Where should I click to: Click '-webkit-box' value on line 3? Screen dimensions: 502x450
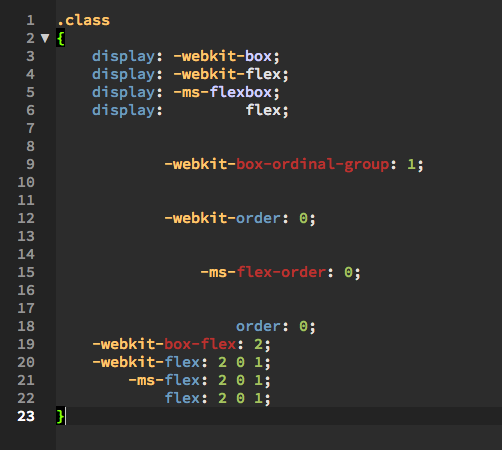[x=223, y=56]
